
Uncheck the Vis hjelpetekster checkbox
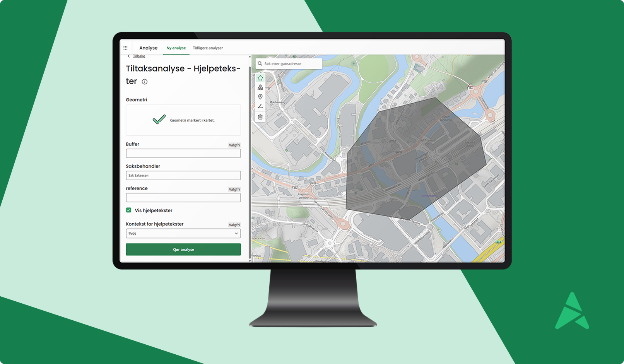[x=128, y=210]
